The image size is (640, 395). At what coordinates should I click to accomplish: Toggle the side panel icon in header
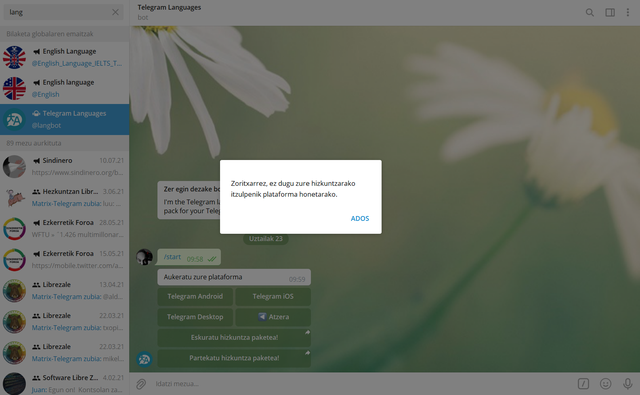pyautogui.click(x=610, y=13)
